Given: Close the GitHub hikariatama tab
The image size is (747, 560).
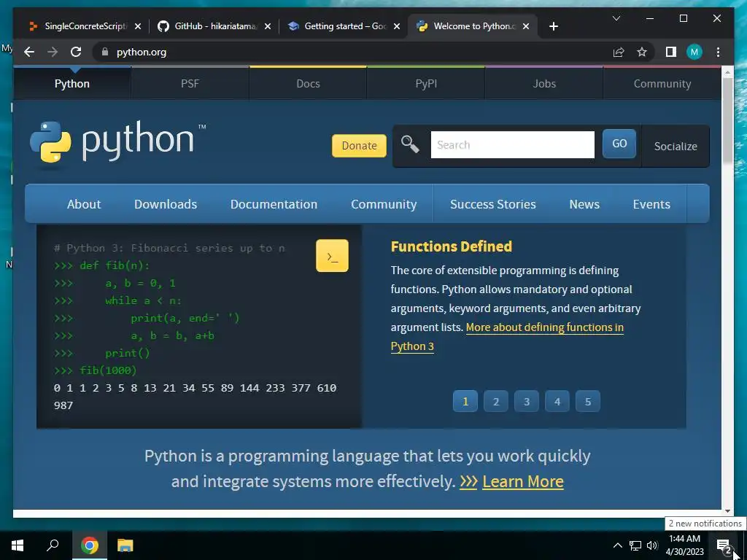Looking at the screenshot, I should (x=268, y=26).
